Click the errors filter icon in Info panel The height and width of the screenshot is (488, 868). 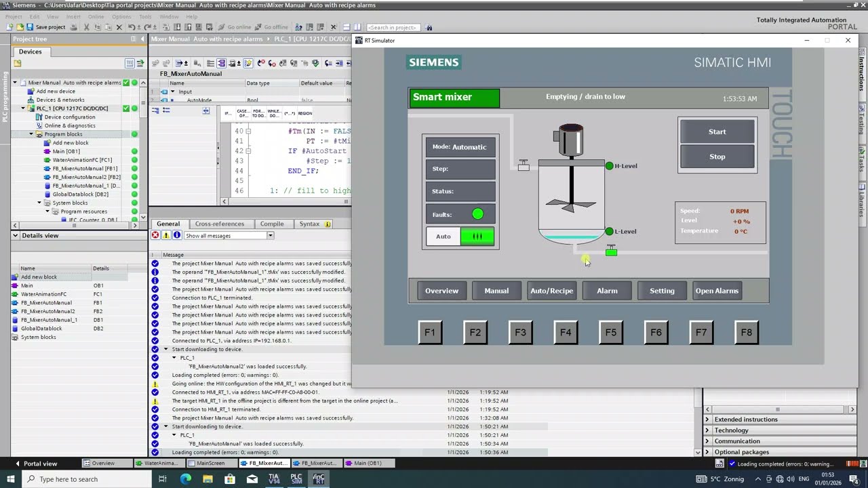tap(155, 235)
